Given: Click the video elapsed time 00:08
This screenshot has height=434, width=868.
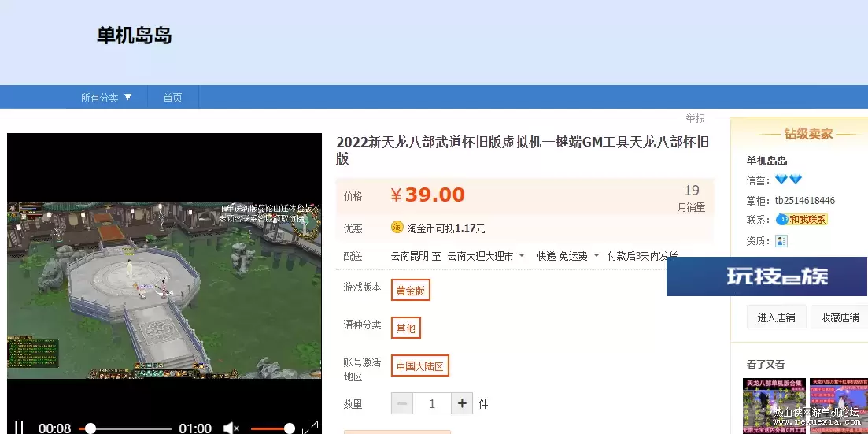Looking at the screenshot, I should coord(55,428).
